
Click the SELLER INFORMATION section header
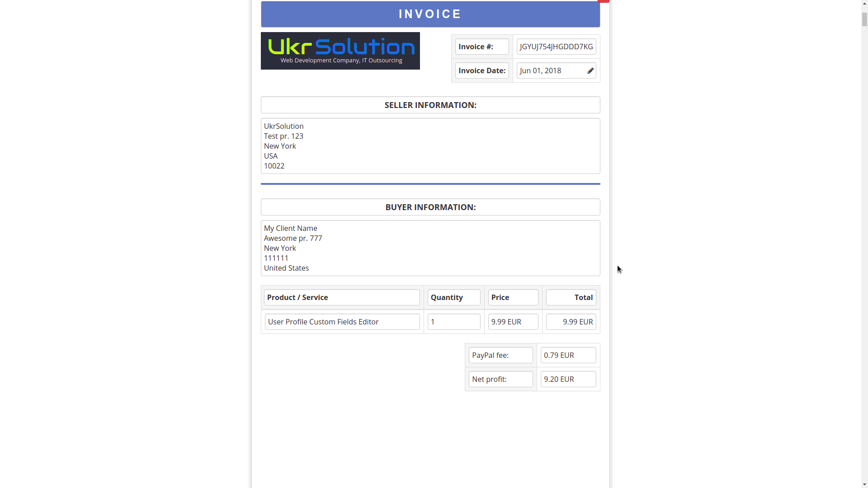pos(430,105)
